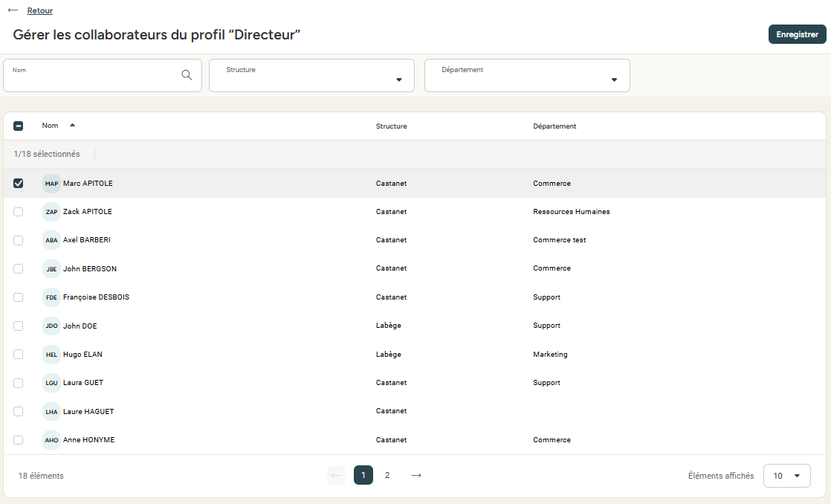
Task: Uncheck the Marc APITOLE checkbox
Action: point(19,184)
